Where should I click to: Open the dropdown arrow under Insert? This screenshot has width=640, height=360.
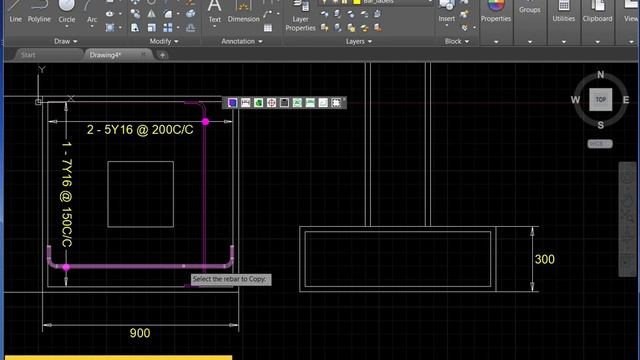tap(447, 26)
